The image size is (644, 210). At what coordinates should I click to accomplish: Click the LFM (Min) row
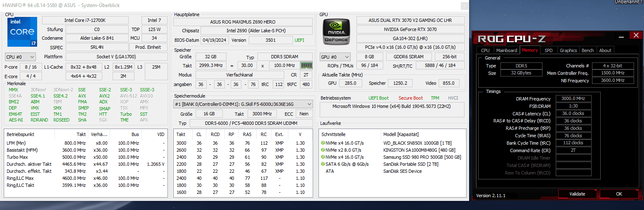coord(86,143)
